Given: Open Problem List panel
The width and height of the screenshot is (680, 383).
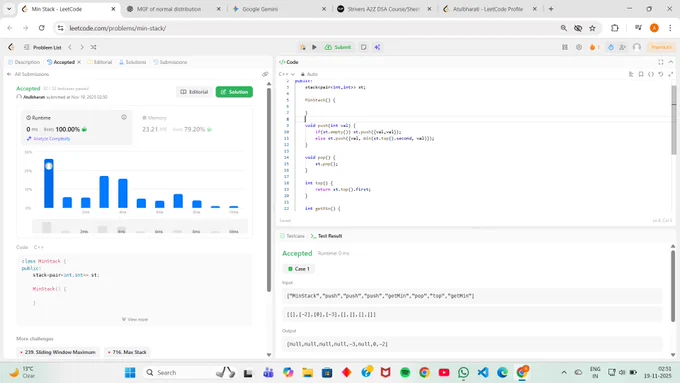Looking at the screenshot, I should pos(43,47).
